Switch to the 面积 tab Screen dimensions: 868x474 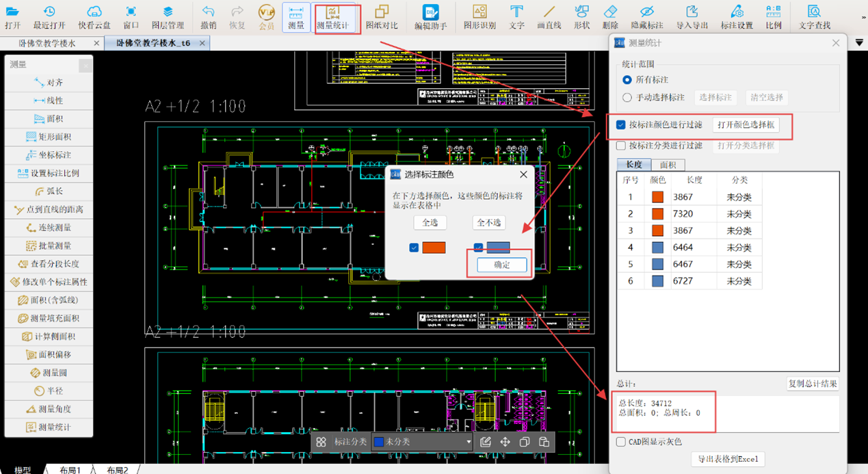(x=668, y=165)
